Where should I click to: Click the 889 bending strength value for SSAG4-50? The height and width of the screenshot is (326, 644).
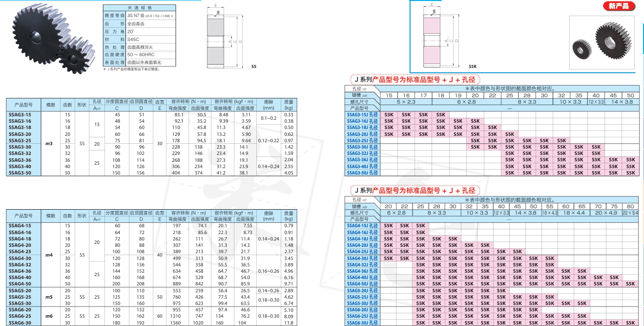pyautogui.click(x=177, y=283)
